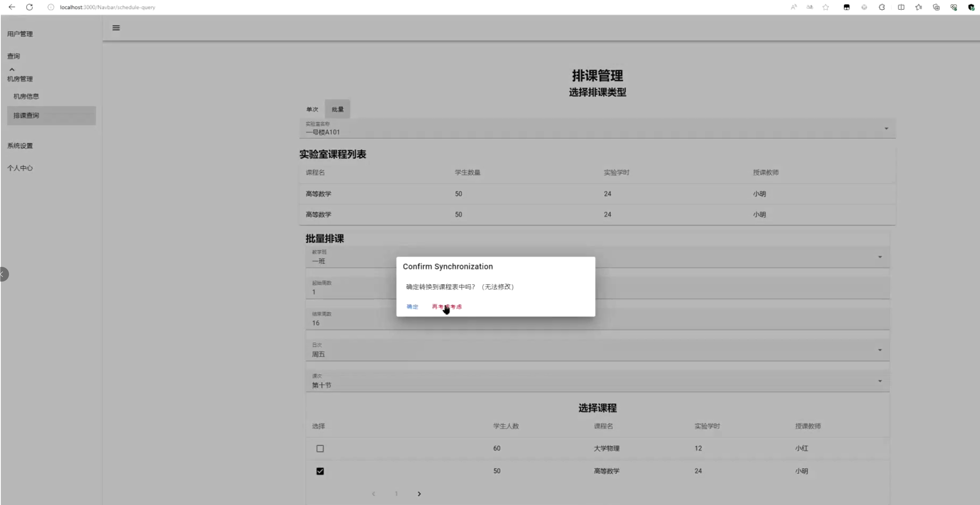Click the translate icon in address bar
The image size is (980, 505).
click(809, 7)
